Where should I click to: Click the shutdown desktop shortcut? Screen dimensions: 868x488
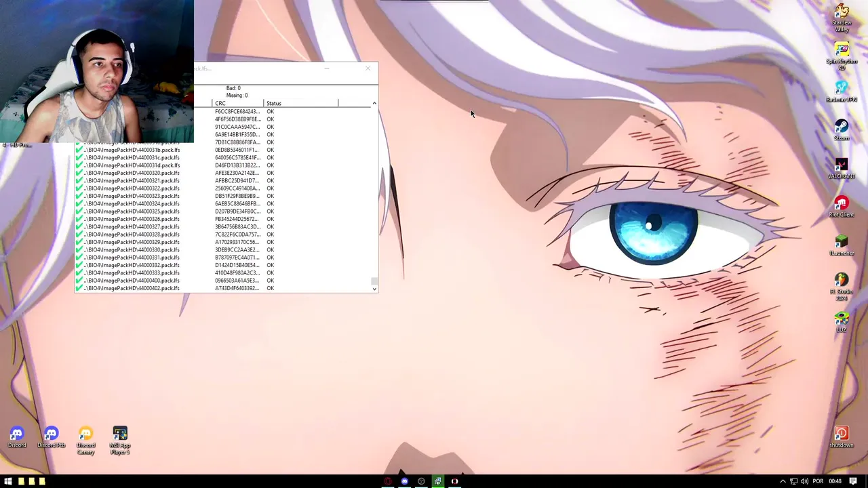tap(842, 438)
